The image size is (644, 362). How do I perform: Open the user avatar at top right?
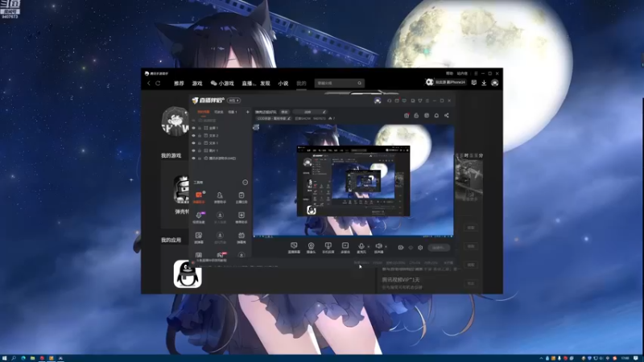495,83
